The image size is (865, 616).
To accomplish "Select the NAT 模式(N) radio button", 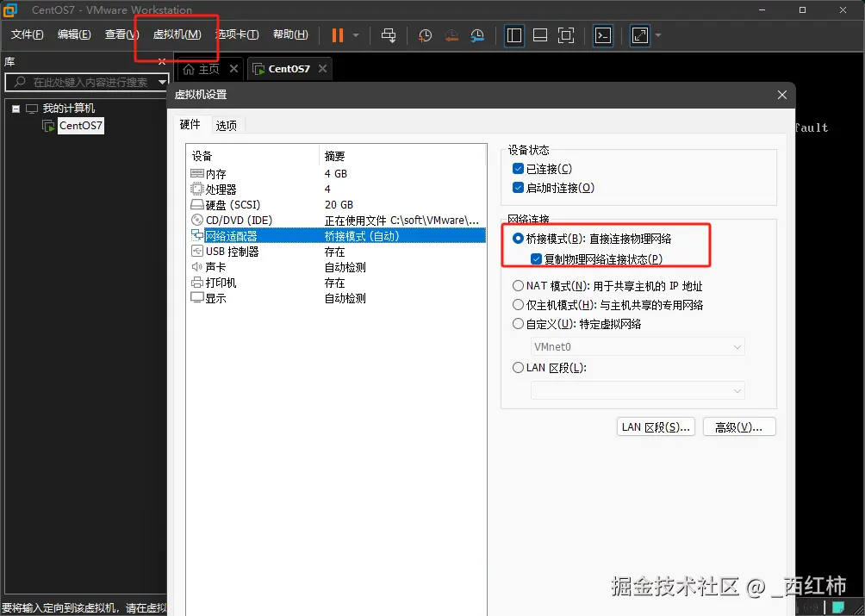I will pyautogui.click(x=518, y=286).
